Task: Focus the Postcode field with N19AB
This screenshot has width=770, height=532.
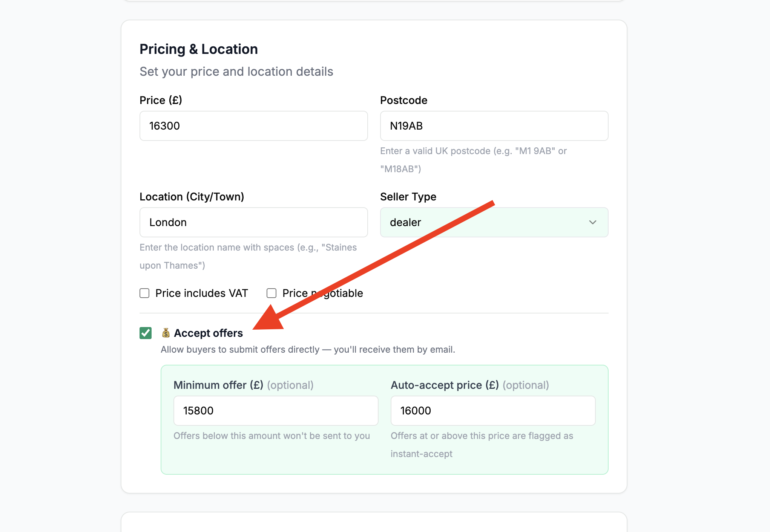Action: 494,126
